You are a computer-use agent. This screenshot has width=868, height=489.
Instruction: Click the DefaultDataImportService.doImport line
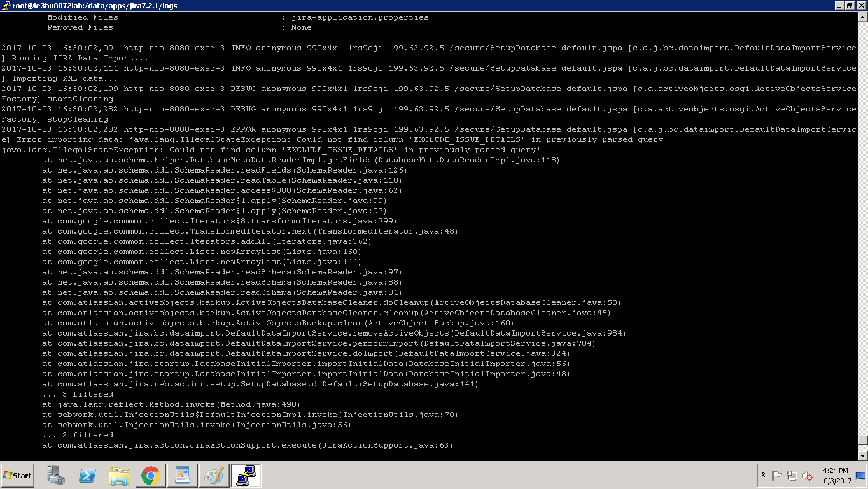pyautogui.click(x=306, y=353)
